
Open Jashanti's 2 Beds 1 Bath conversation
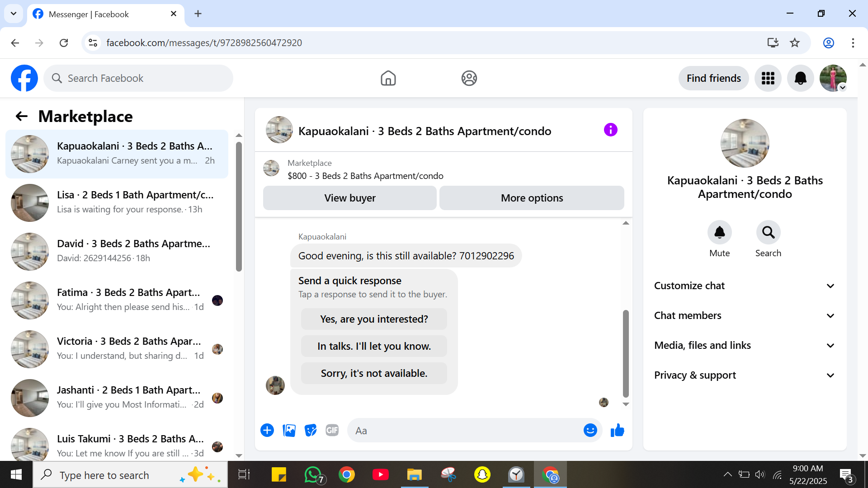117,398
